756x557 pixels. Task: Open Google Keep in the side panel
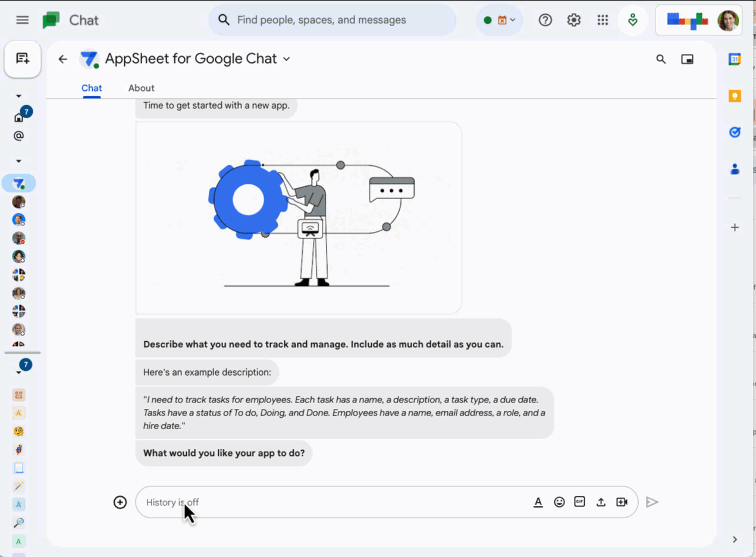pos(735,96)
